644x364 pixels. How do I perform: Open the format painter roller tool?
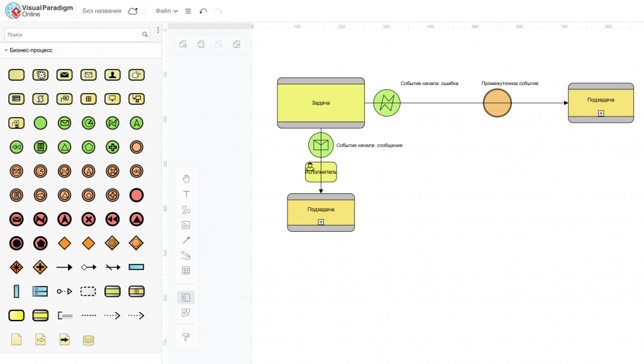(186, 338)
